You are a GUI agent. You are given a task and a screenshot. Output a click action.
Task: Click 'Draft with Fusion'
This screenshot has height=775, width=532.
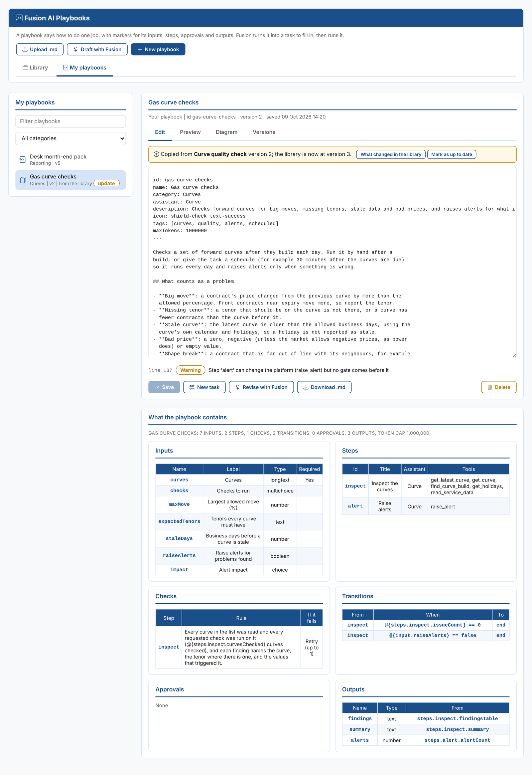tap(97, 49)
